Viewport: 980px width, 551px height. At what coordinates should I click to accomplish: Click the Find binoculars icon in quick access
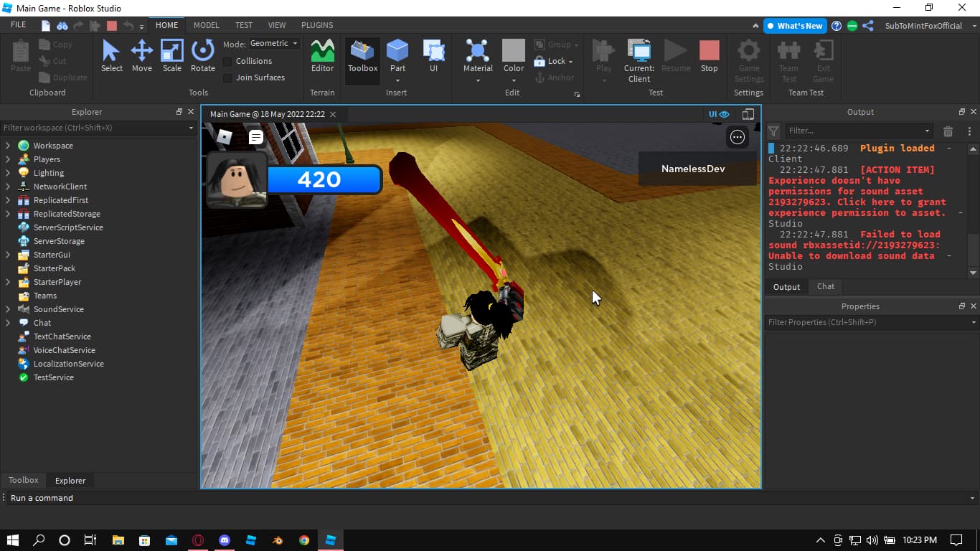click(x=62, y=25)
